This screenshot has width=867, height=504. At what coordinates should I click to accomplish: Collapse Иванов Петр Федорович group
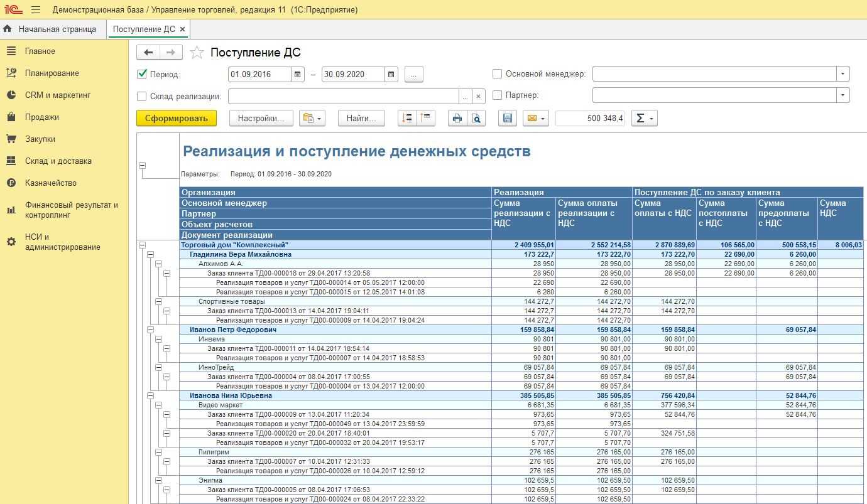click(x=150, y=330)
